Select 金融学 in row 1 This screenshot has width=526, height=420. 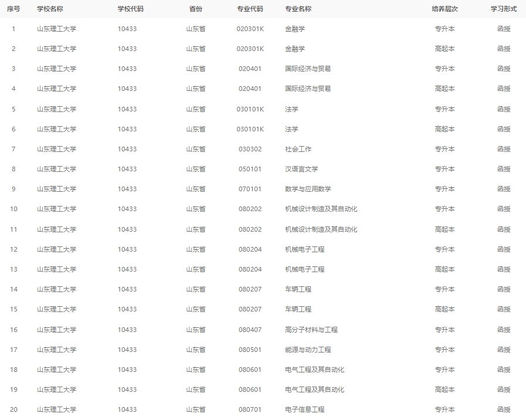[295, 29]
